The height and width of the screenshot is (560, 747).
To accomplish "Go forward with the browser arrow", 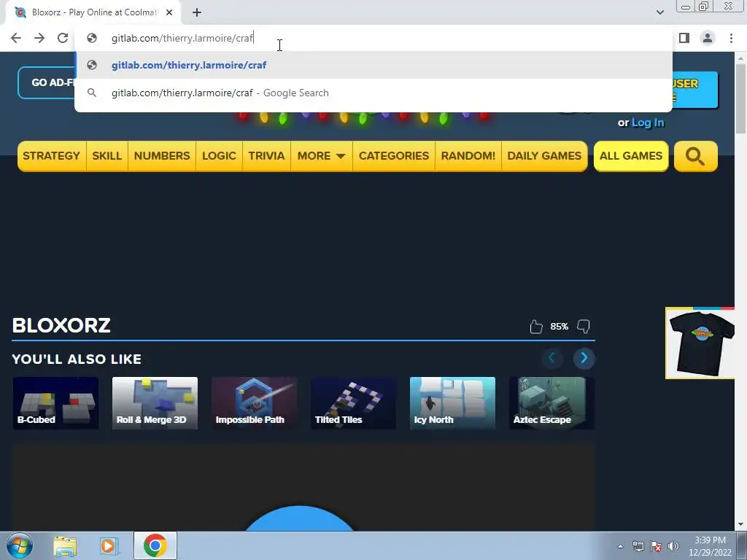I will click(x=39, y=38).
